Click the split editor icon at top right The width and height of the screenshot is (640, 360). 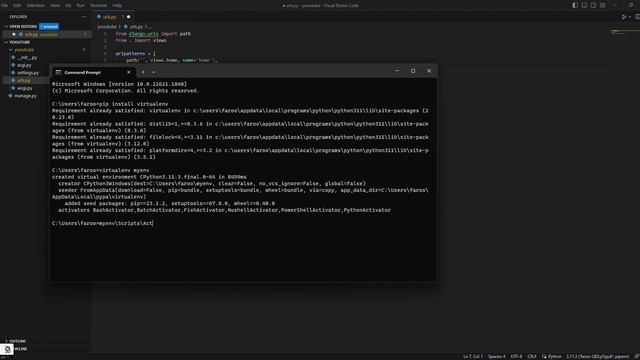(x=638, y=17)
